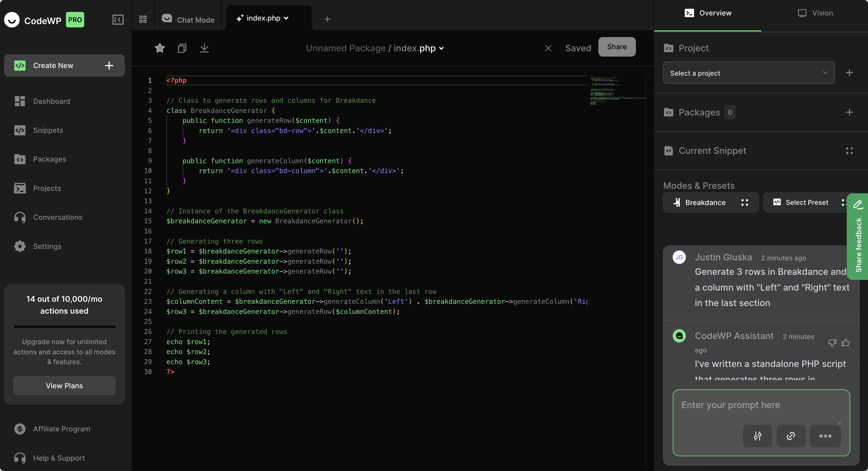The width and height of the screenshot is (868, 471).
Task: Thumbs up the assistant response
Action: click(845, 343)
